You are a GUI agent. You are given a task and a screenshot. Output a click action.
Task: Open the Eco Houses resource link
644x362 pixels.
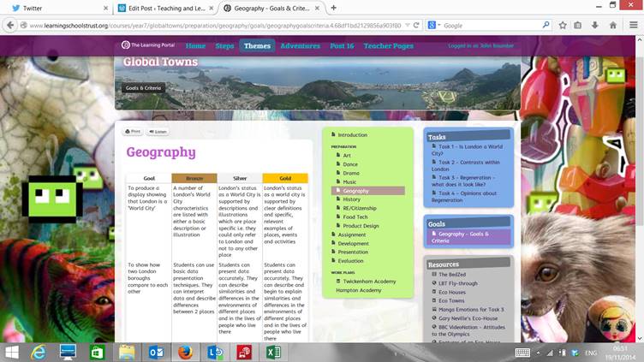coord(453,292)
